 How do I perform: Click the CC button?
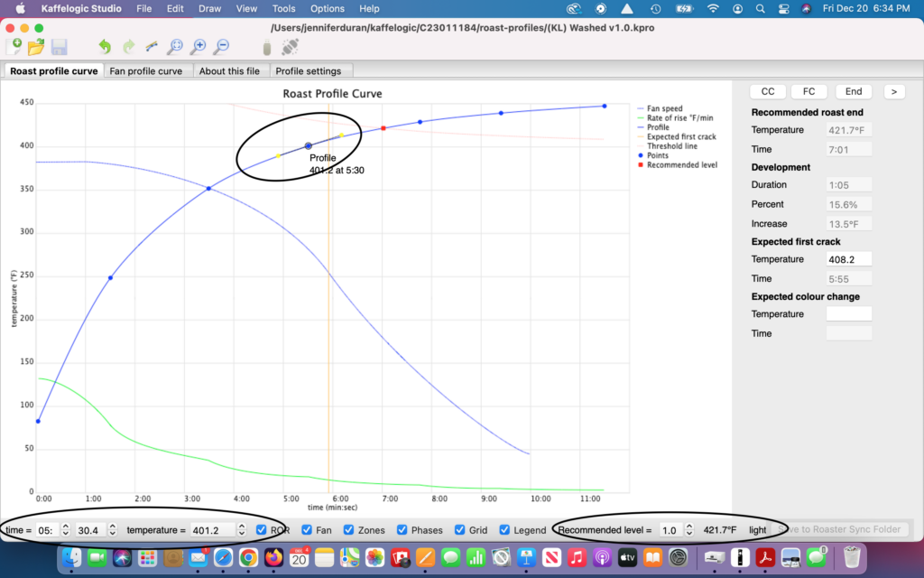point(768,91)
